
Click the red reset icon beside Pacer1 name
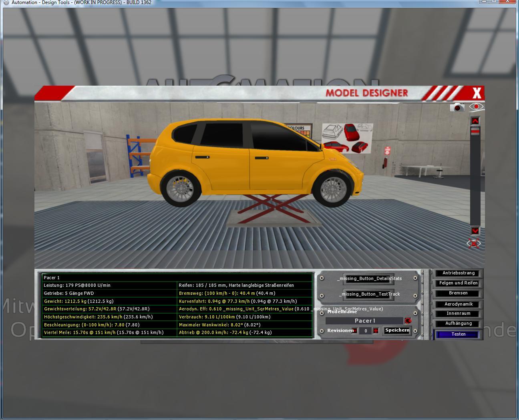(408, 321)
